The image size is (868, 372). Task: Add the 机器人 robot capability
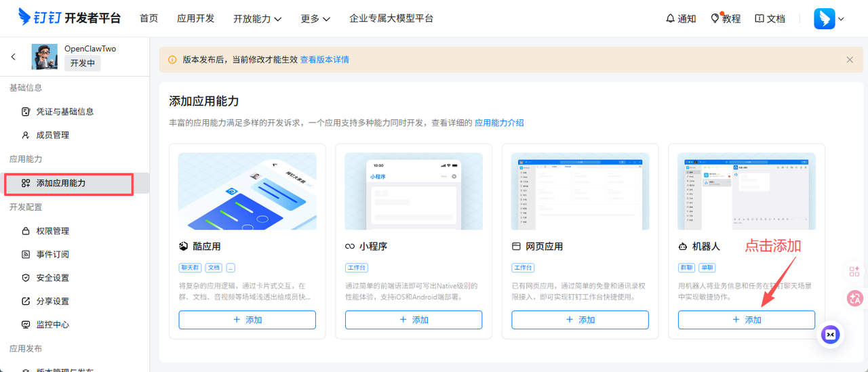coord(746,320)
